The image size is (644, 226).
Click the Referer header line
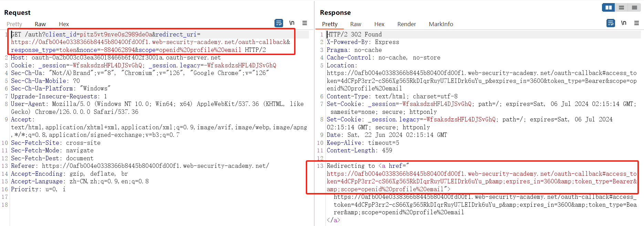tap(140, 166)
